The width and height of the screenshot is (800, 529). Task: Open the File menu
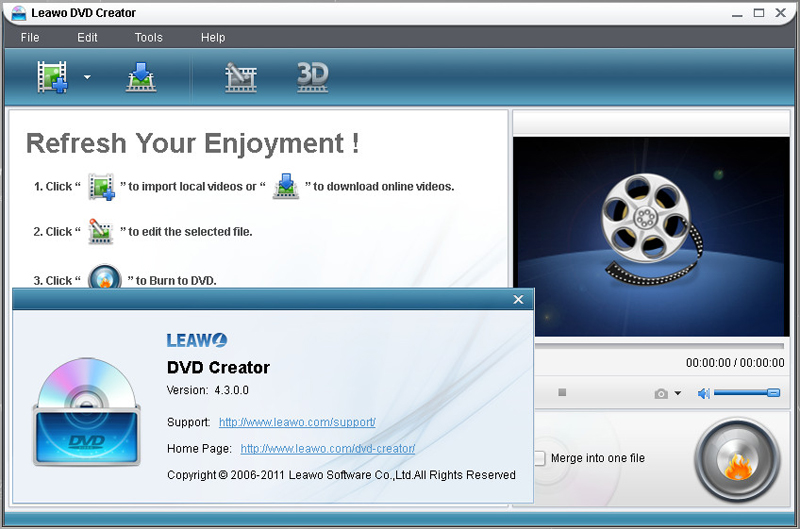click(x=30, y=38)
